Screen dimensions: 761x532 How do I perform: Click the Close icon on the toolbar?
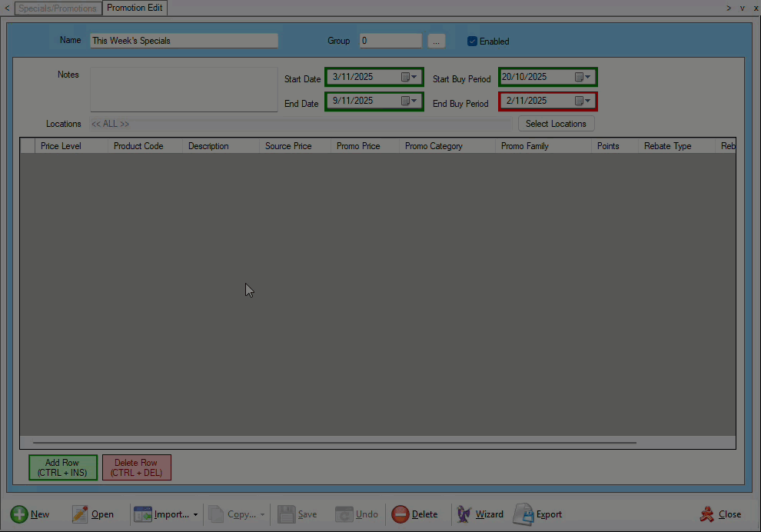[x=707, y=514]
